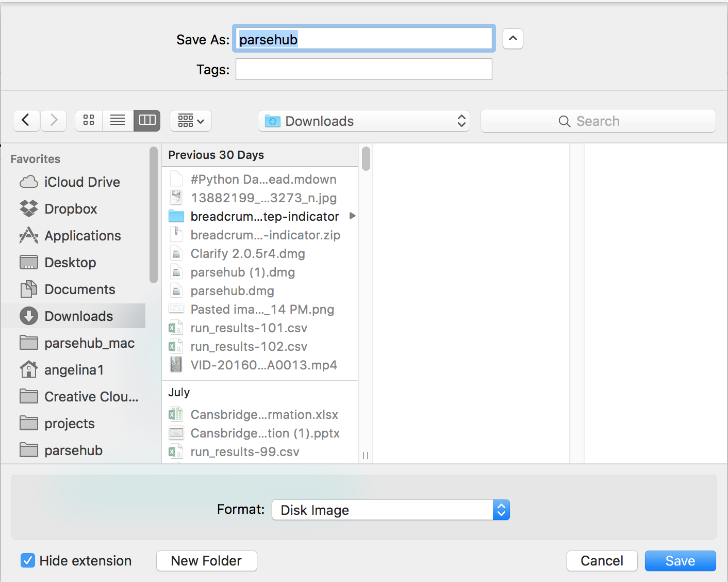728x582 pixels.
Task: Select the #Python Da...ead.mdown file
Action: click(260, 179)
